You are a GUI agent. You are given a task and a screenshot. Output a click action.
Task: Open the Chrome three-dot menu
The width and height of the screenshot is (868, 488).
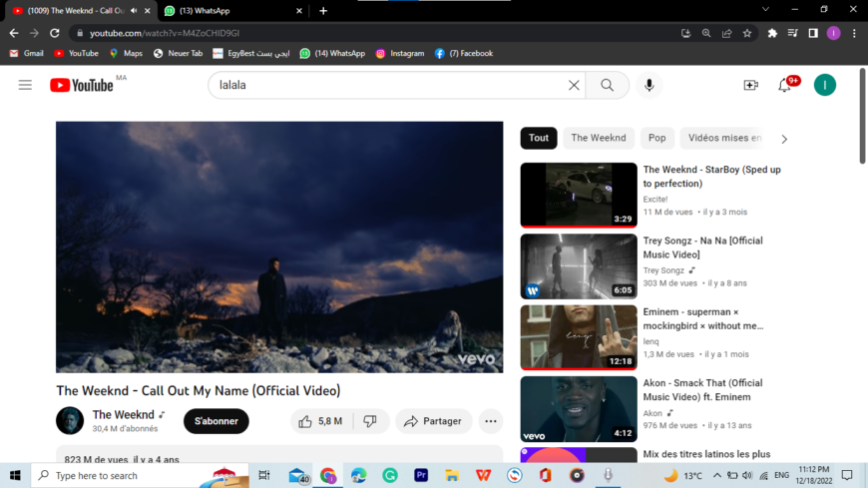[x=854, y=33]
